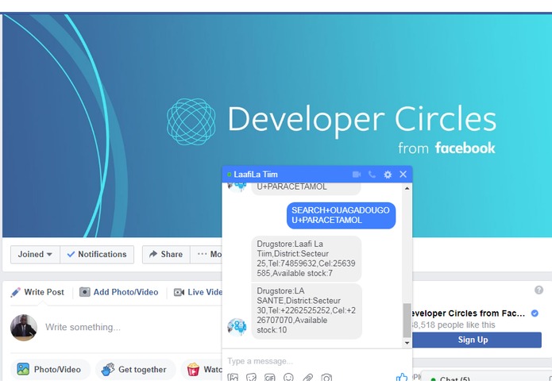Click the video camera icon beside Live Video

tap(179, 292)
